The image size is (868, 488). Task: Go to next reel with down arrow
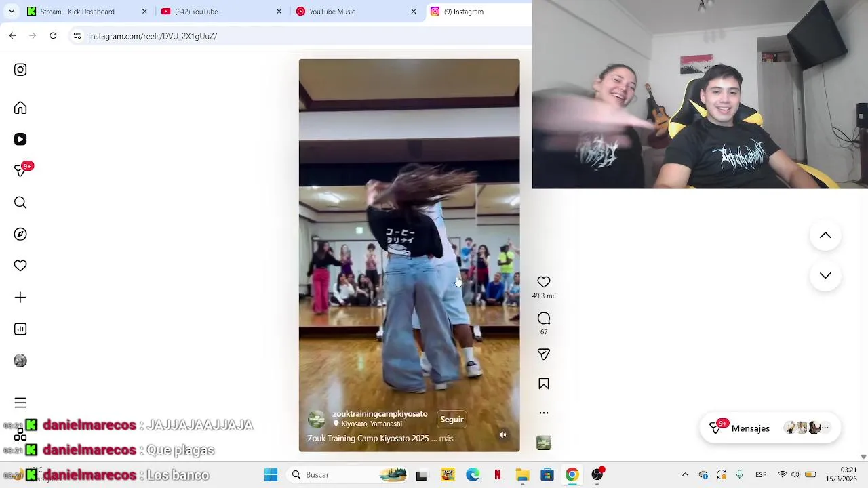point(825,275)
